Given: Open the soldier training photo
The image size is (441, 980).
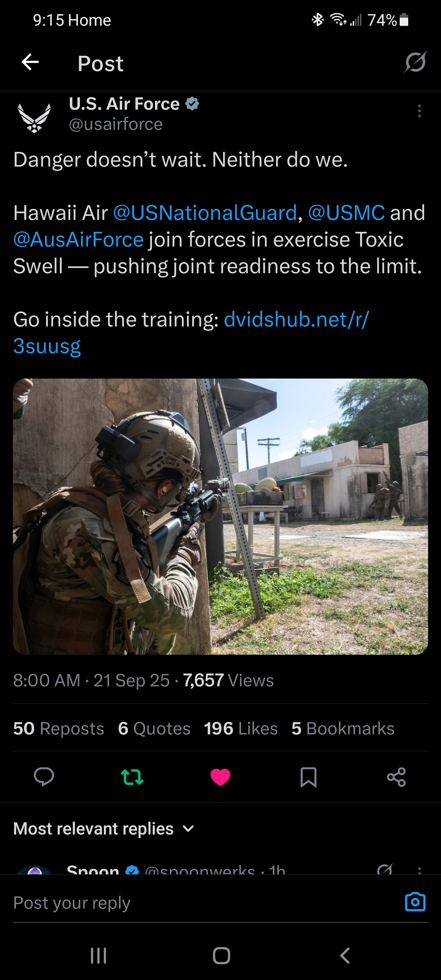Looking at the screenshot, I should click(220, 516).
